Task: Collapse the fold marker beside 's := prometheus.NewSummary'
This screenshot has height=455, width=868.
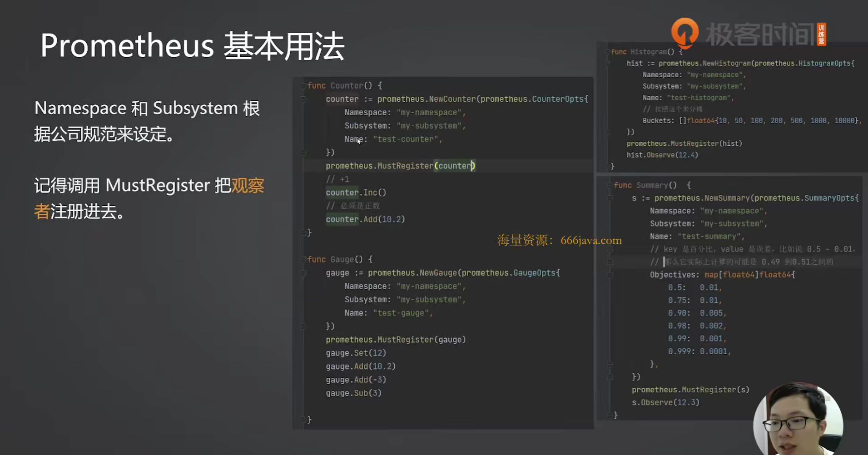Action: click(610, 198)
